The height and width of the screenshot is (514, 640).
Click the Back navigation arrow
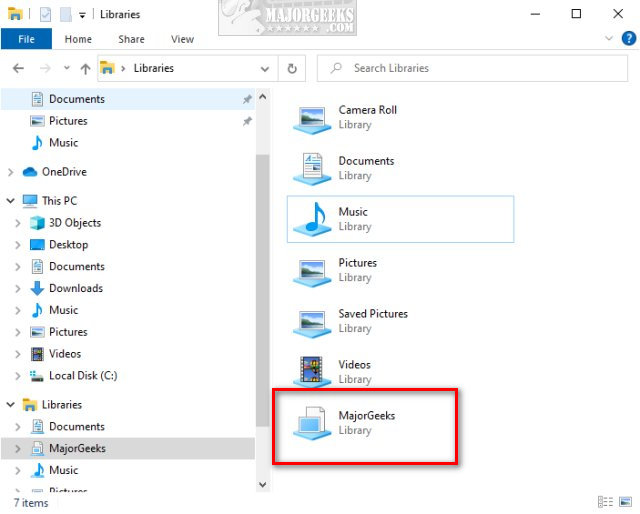click(18, 68)
